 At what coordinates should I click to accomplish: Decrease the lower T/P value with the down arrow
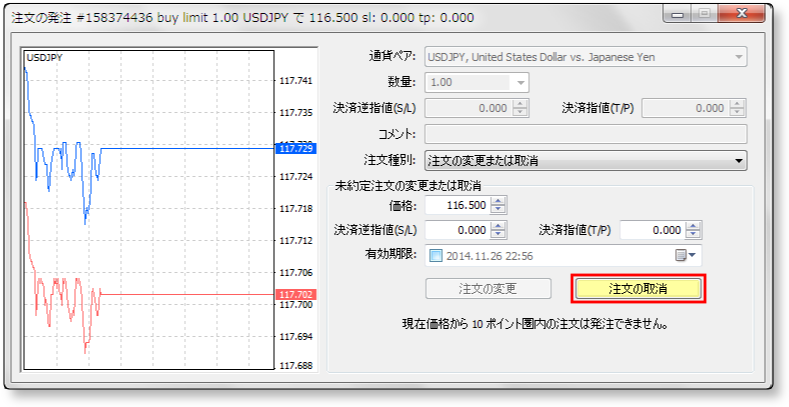coord(693,234)
